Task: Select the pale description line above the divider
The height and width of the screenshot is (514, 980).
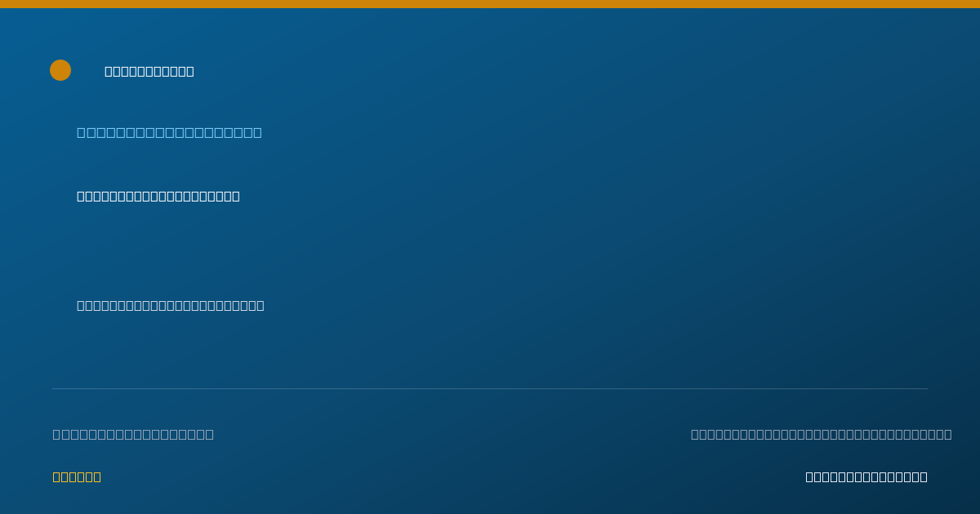Action: (171, 305)
